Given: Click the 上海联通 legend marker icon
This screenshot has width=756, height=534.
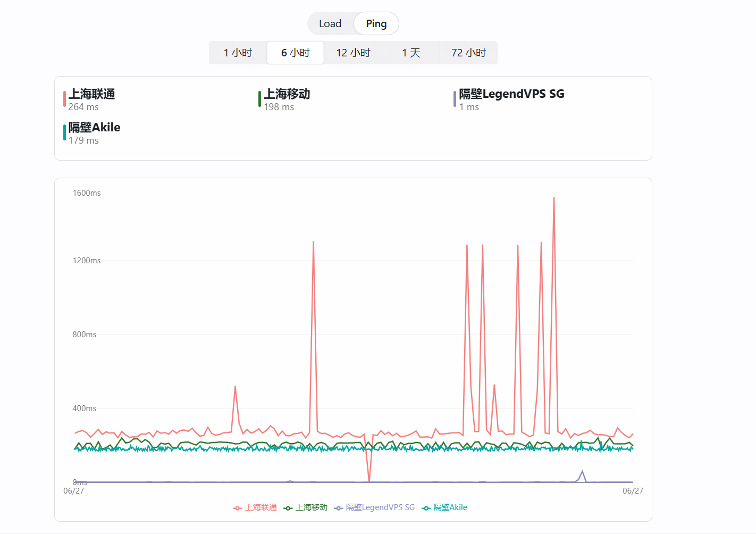Looking at the screenshot, I should [x=238, y=508].
